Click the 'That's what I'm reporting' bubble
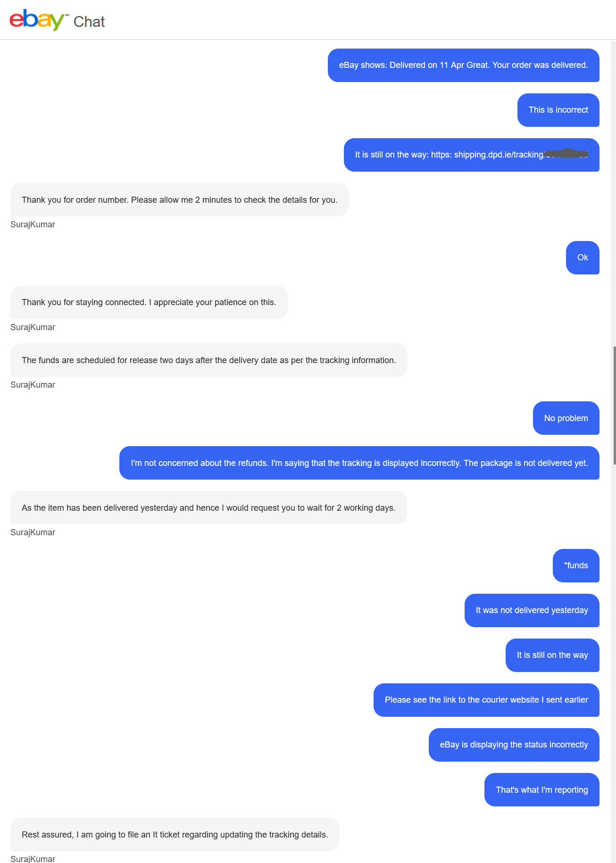616x863 pixels. coord(542,790)
